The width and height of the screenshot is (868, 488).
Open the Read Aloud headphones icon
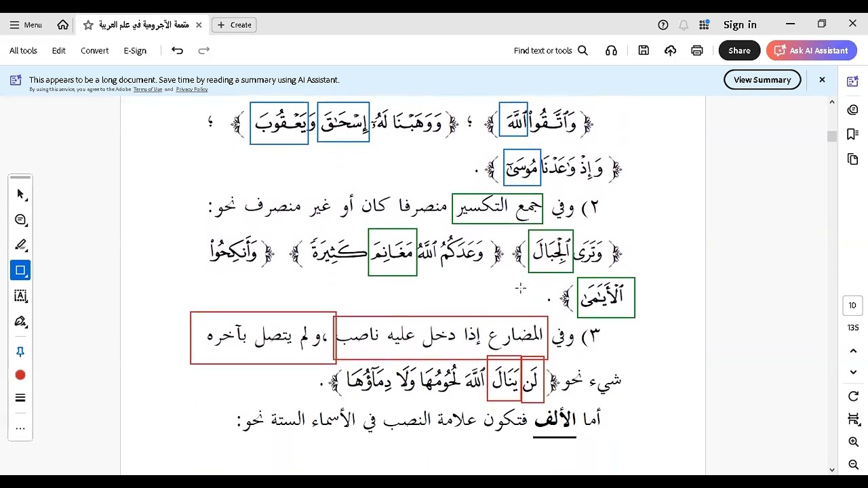tap(611, 50)
